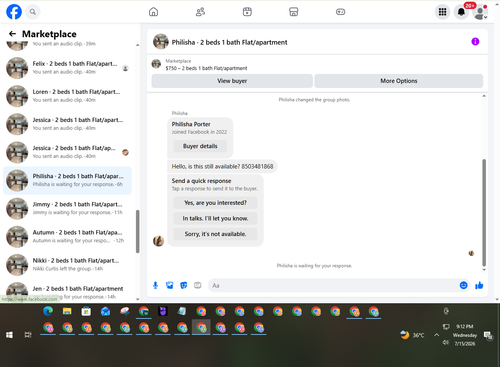Go to the Home feed icon
Viewport: 500px width, 367px height.
(x=153, y=12)
